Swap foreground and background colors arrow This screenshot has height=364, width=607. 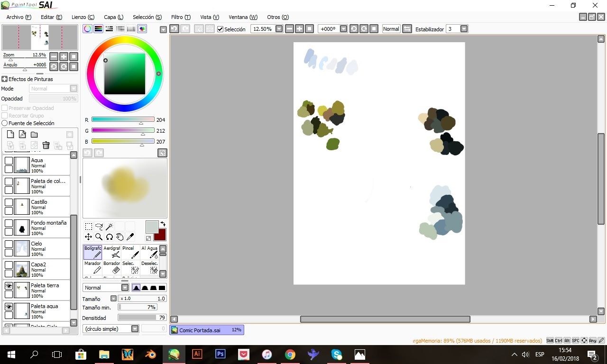pos(163,224)
